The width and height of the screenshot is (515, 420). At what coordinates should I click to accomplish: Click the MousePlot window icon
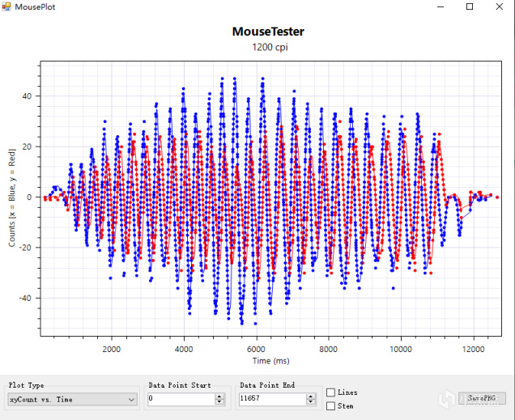[x=6, y=6]
